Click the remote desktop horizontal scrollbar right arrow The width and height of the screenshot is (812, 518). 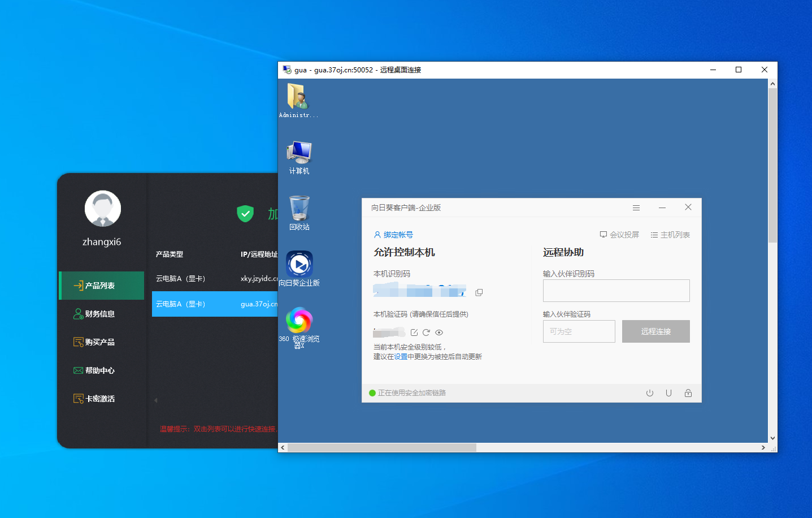763,448
